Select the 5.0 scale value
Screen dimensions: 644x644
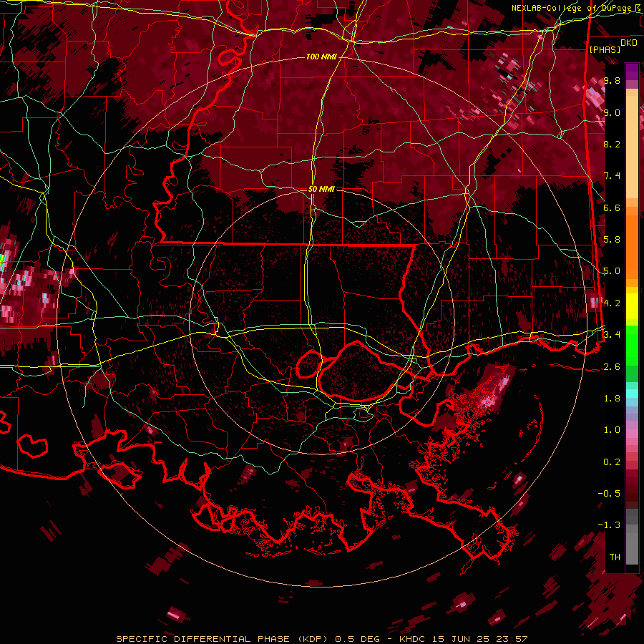click(612, 271)
